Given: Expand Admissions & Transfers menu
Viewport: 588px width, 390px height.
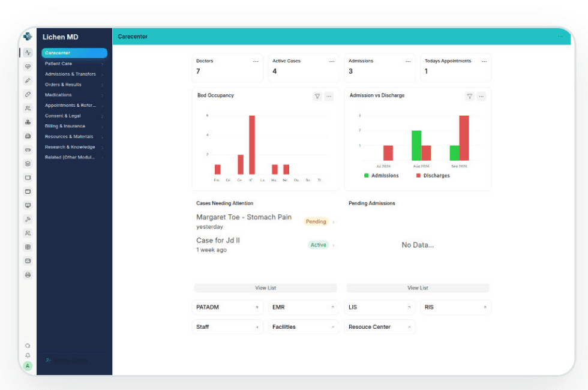Looking at the screenshot, I should click(x=74, y=74).
